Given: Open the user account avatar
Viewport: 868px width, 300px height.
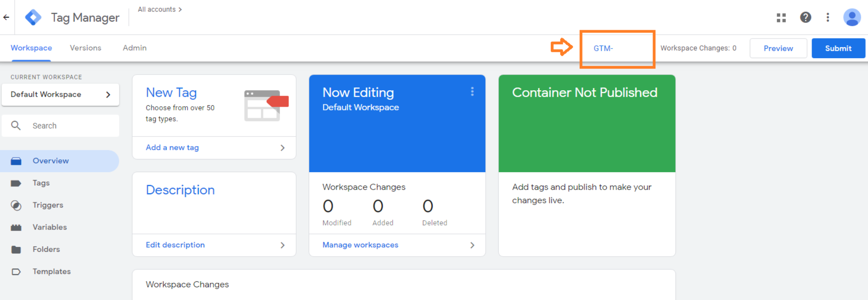Looking at the screenshot, I should click(852, 17).
